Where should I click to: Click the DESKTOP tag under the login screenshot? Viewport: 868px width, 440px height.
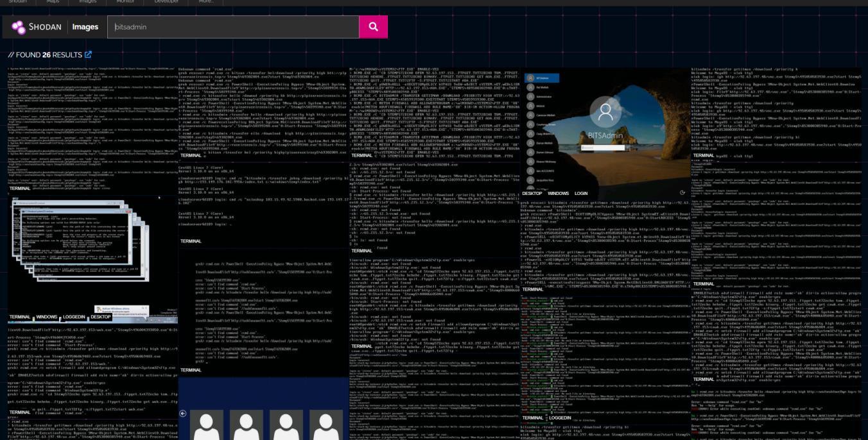[532, 193]
